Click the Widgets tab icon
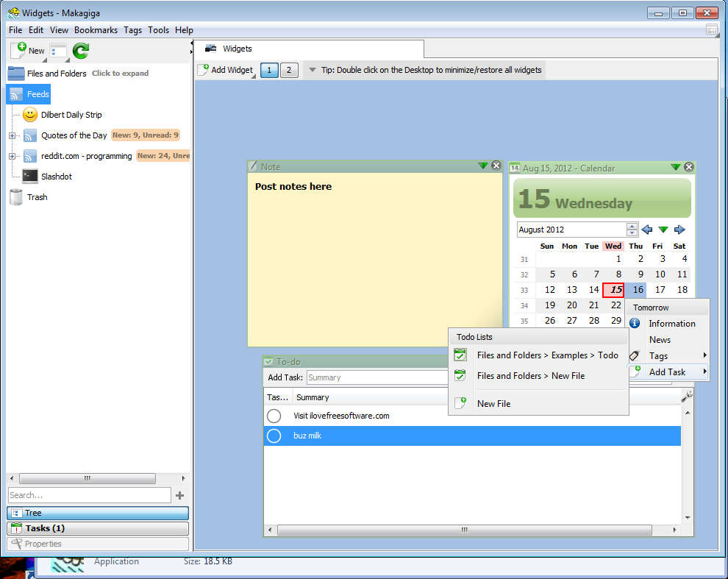 point(211,49)
